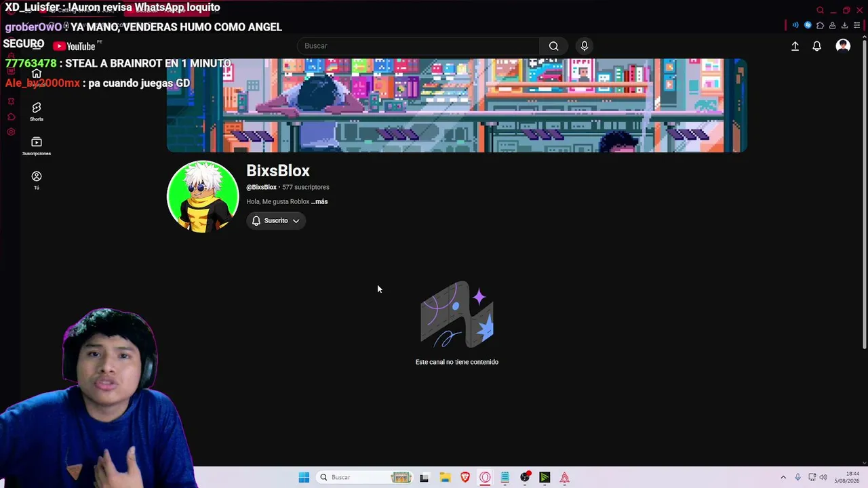Click the blue sound waves toolbar icon
Viewport: 868px width, 488px height.
(795, 26)
